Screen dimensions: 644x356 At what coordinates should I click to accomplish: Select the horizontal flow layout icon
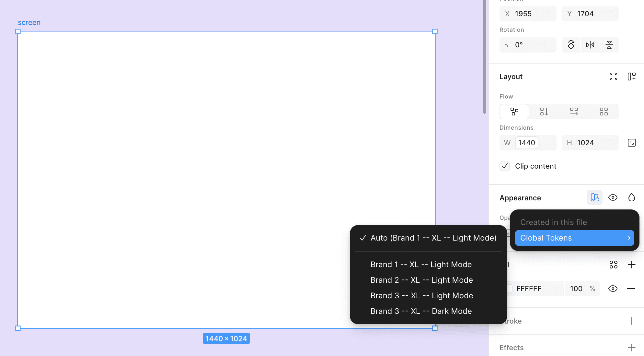click(x=574, y=112)
